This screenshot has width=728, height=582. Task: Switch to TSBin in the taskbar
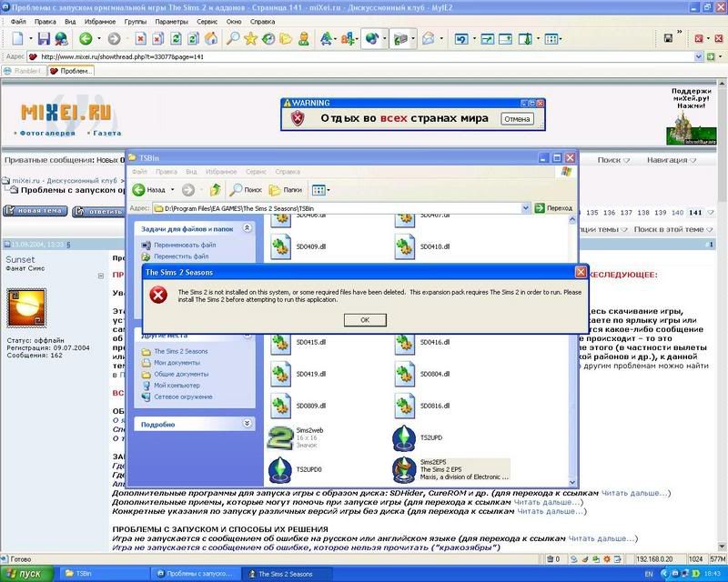tap(105, 574)
